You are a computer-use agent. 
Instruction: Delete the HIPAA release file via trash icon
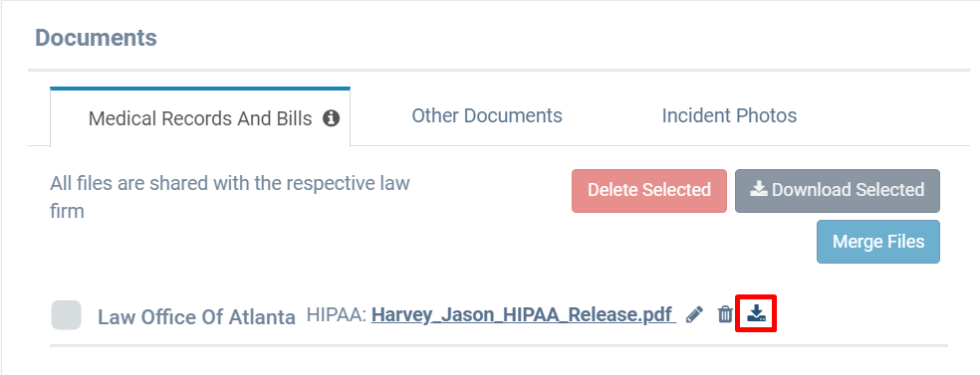click(x=725, y=314)
